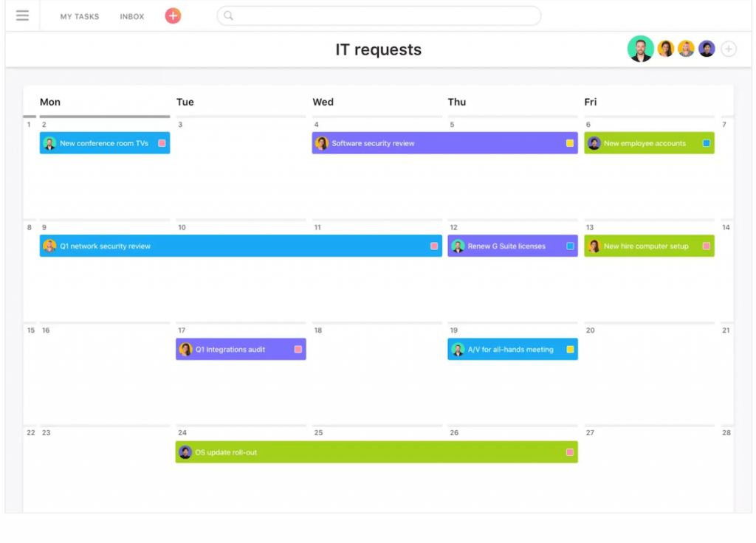Click inside the search field
This screenshot has width=756, height=543.
(x=379, y=15)
